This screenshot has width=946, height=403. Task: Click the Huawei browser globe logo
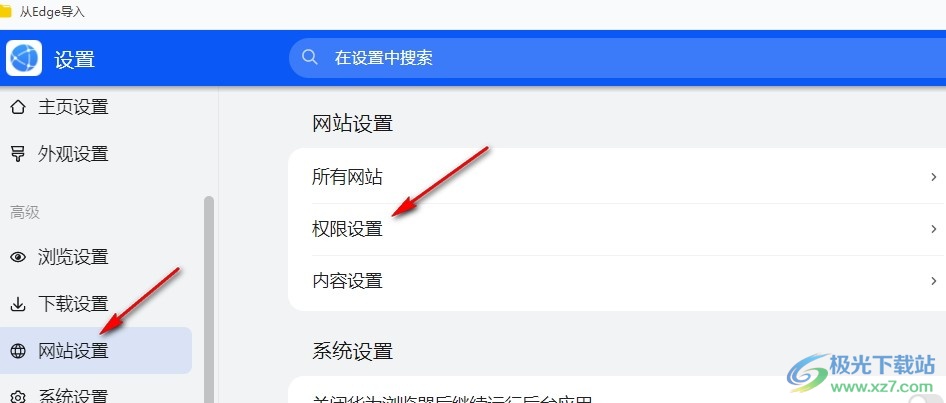[x=24, y=58]
